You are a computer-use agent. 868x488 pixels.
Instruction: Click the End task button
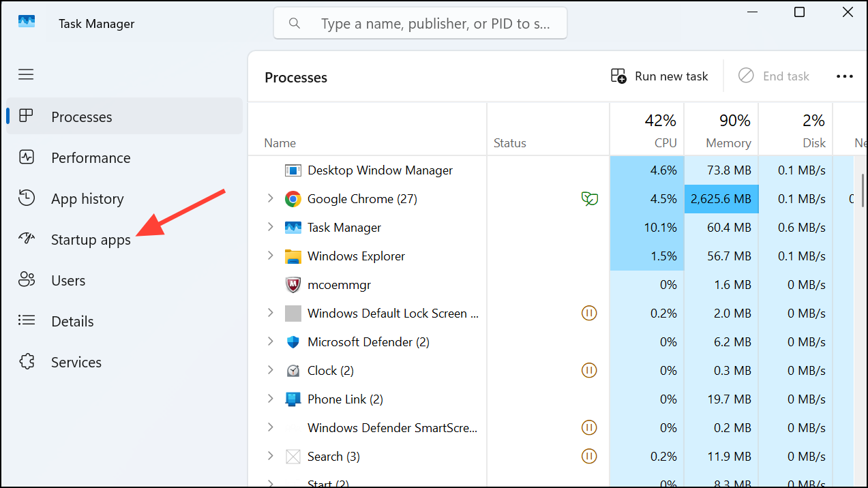[x=774, y=76]
